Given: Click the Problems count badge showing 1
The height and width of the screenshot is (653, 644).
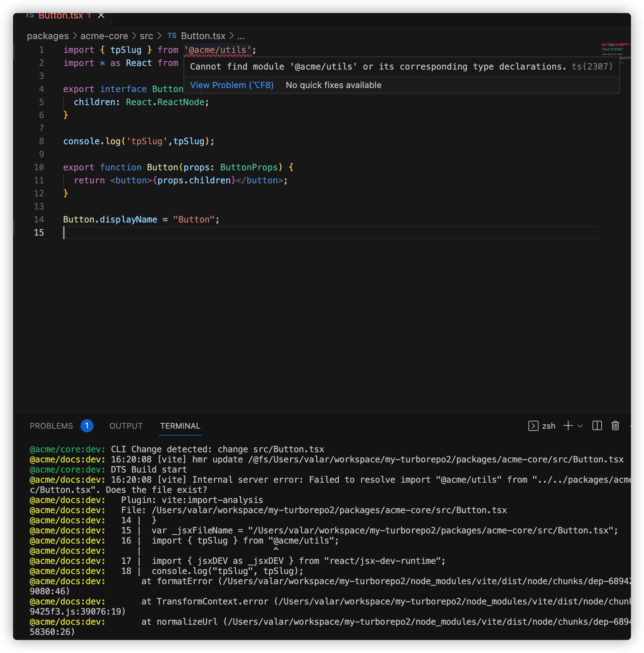Looking at the screenshot, I should click(87, 426).
